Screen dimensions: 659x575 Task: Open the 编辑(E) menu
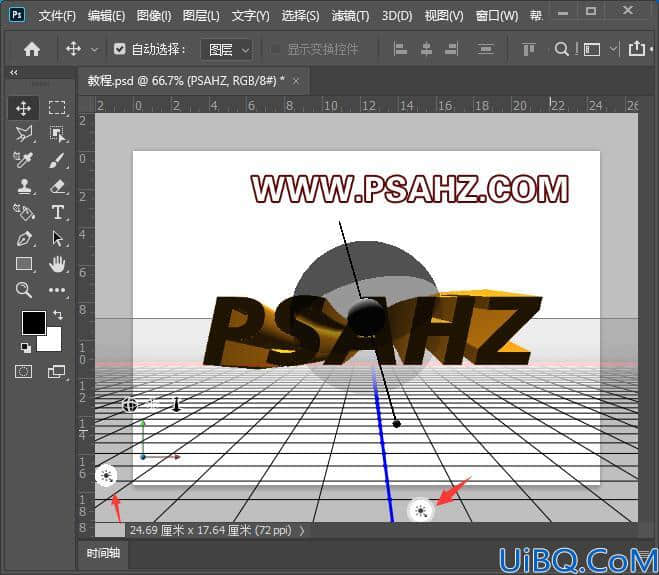point(106,16)
